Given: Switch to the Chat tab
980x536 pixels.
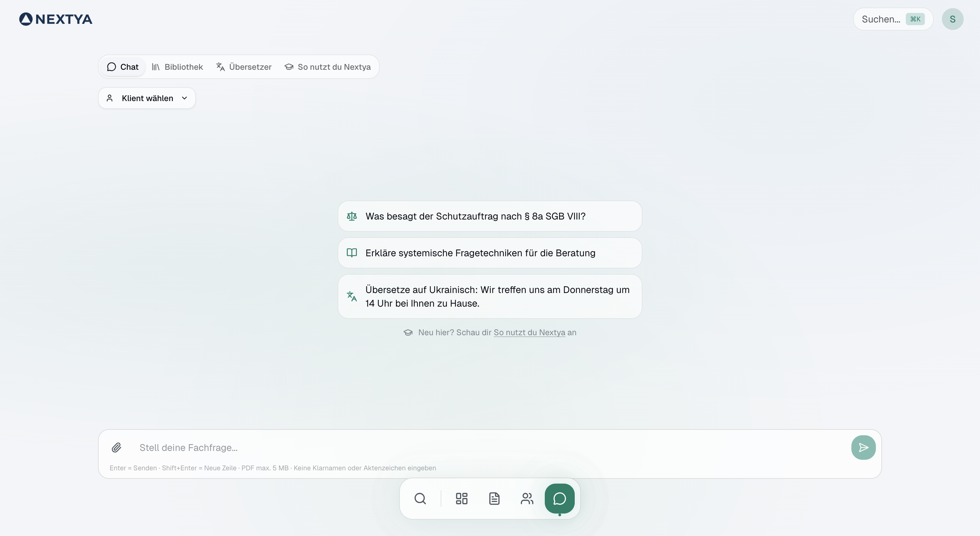Looking at the screenshot, I should 123,67.
